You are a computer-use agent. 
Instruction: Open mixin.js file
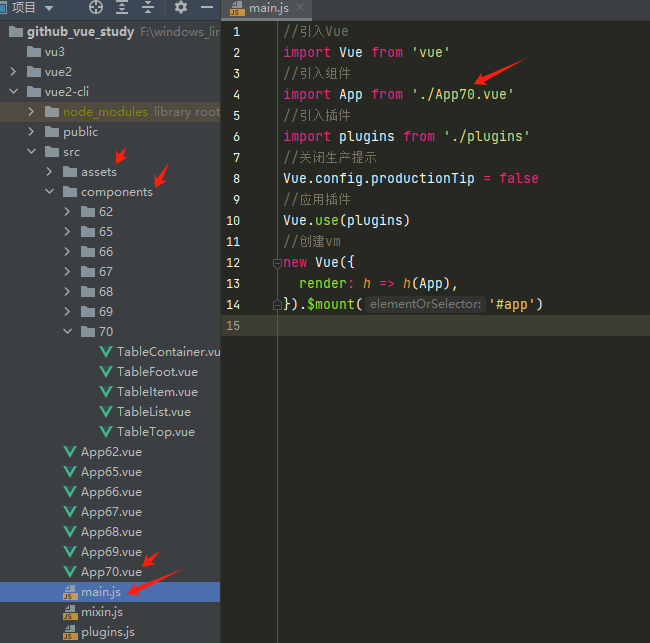click(102, 612)
